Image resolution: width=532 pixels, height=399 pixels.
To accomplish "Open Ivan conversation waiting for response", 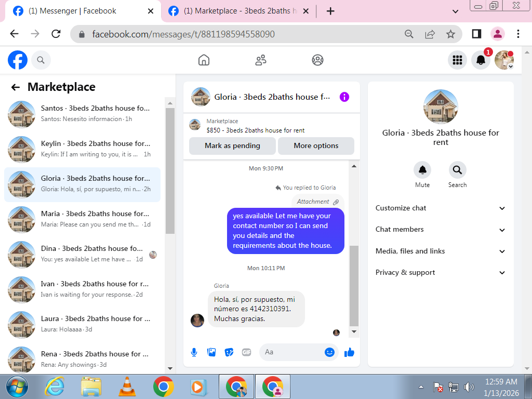I will pyautogui.click(x=82, y=289).
